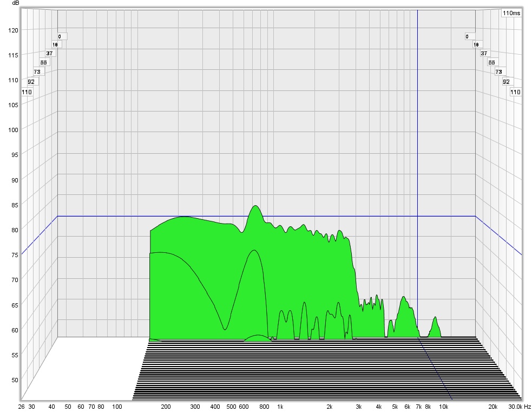
Task: Click the 110ms time label box
Action: pyautogui.click(x=511, y=13)
